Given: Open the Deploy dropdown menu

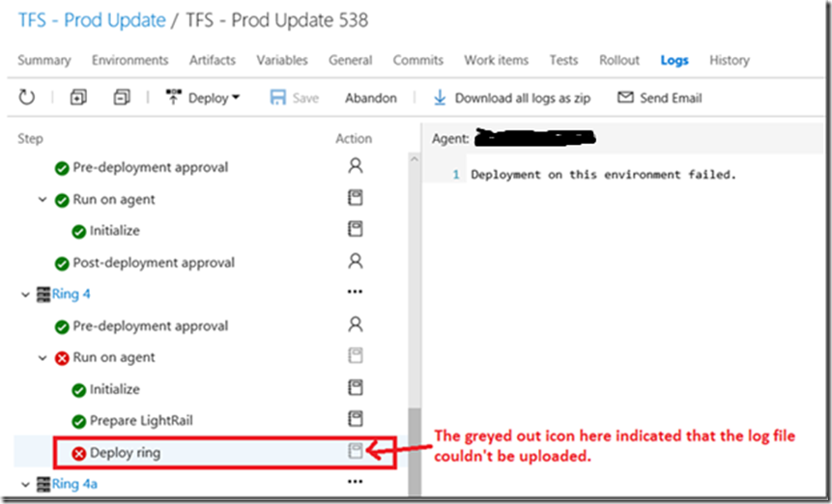Looking at the screenshot, I should pyautogui.click(x=203, y=98).
